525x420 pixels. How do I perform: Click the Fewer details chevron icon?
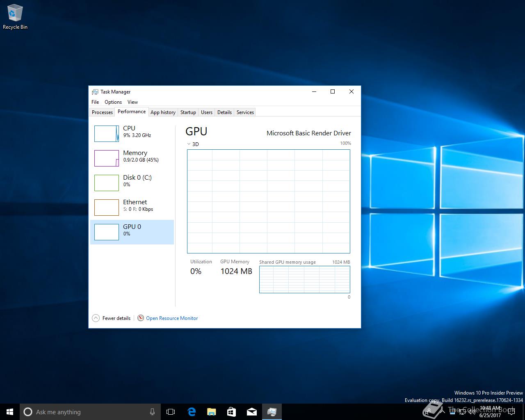[x=96, y=318]
